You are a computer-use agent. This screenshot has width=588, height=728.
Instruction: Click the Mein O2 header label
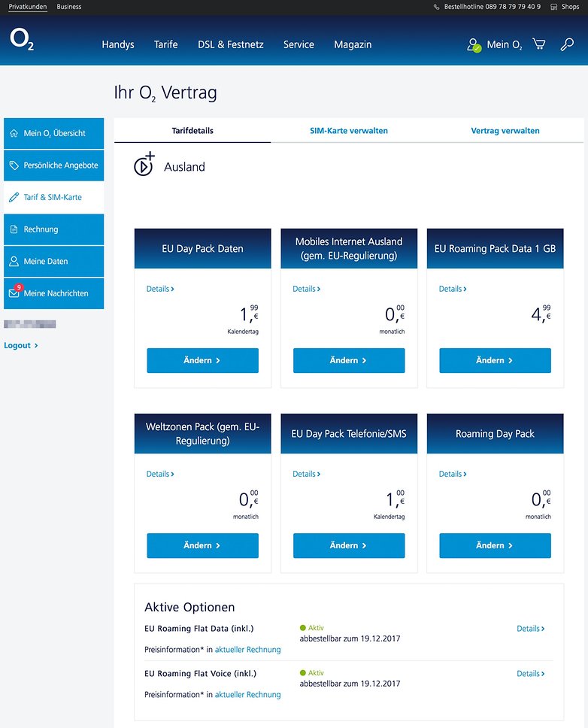[x=505, y=44]
